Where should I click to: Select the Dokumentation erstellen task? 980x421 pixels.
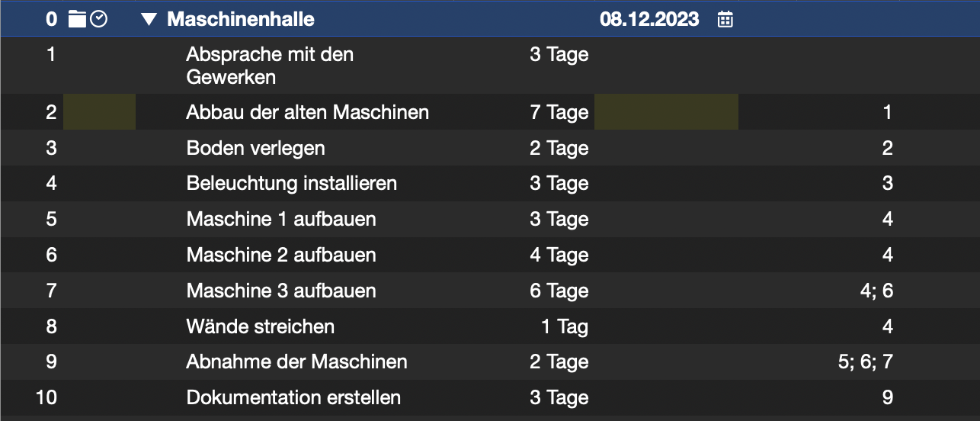tap(293, 397)
